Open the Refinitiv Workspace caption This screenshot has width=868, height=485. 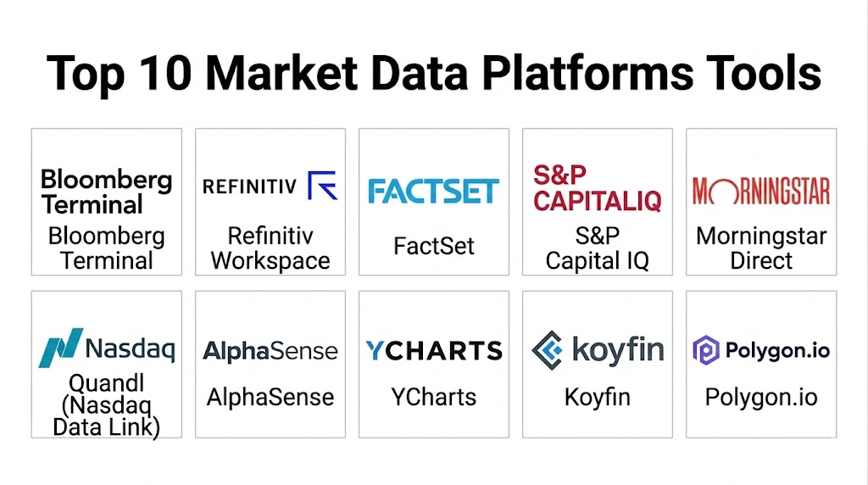pyautogui.click(x=270, y=248)
